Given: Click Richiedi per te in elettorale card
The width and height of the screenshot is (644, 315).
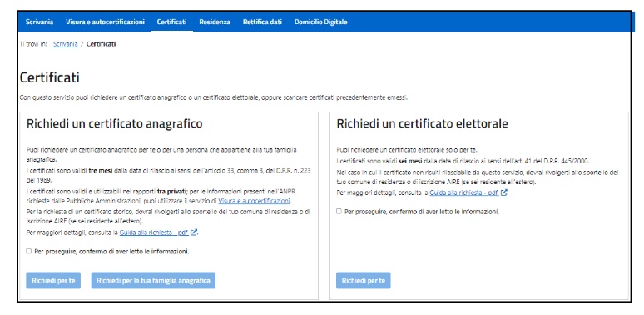Looking at the screenshot, I should point(364,281).
